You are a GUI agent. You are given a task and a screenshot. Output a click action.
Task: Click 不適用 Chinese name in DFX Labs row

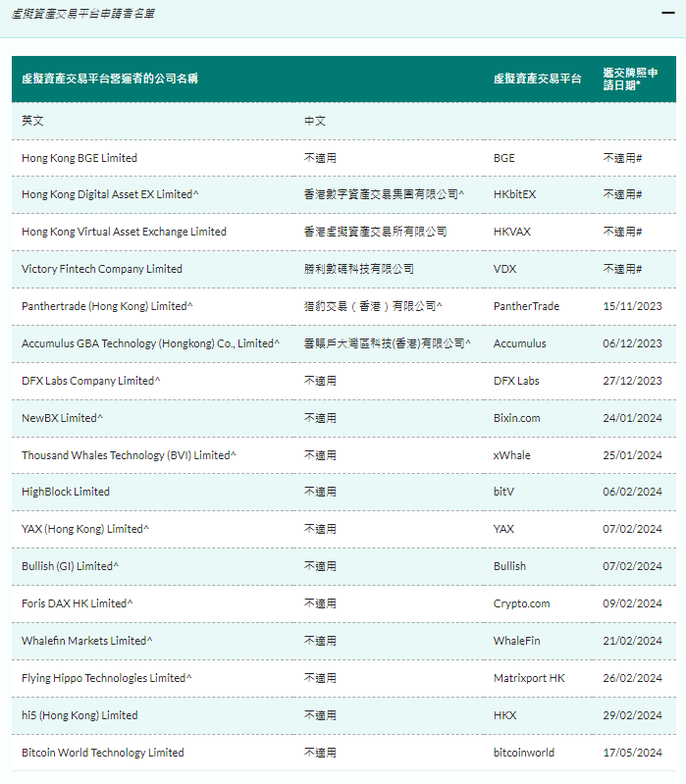pos(320,381)
